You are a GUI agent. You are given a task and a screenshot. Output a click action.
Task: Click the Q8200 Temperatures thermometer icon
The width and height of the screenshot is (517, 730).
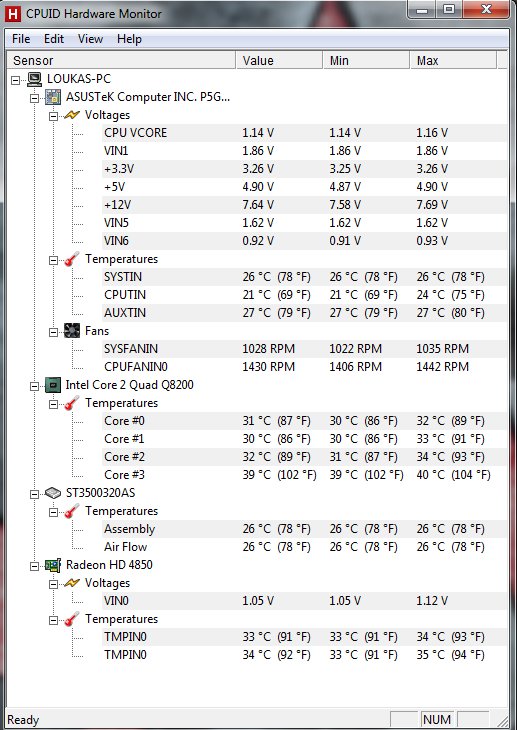coord(72,403)
